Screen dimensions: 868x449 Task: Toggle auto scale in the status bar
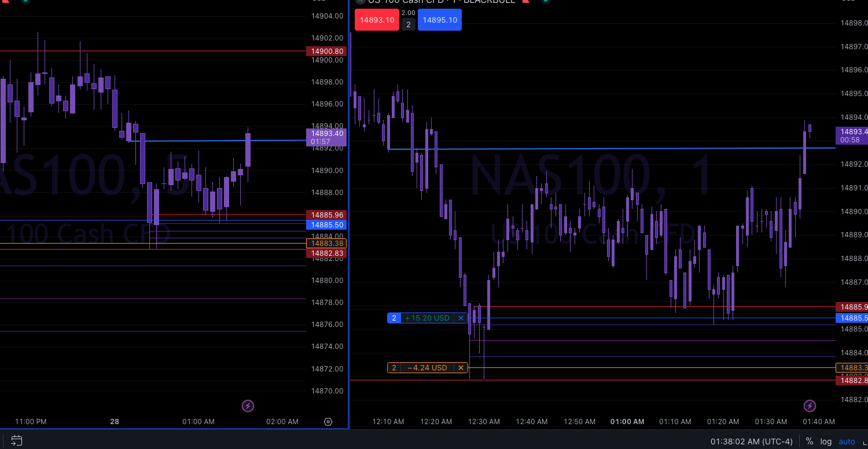click(847, 441)
